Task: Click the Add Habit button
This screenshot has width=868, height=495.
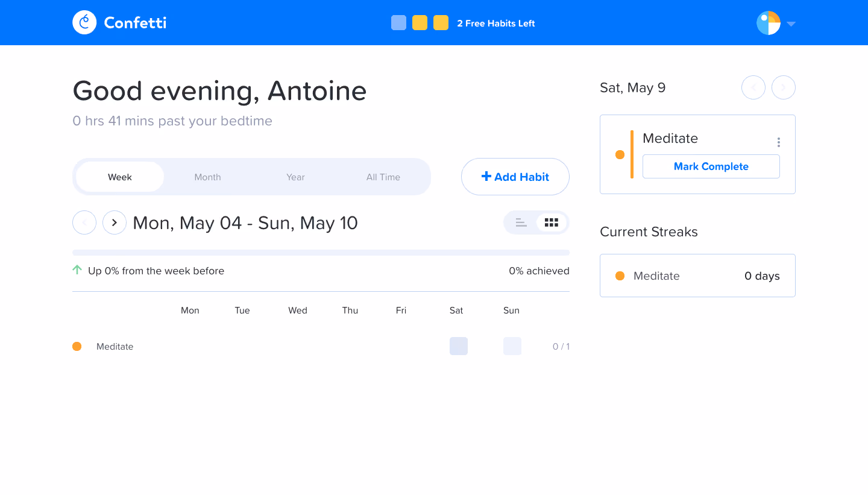Action: (515, 177)
